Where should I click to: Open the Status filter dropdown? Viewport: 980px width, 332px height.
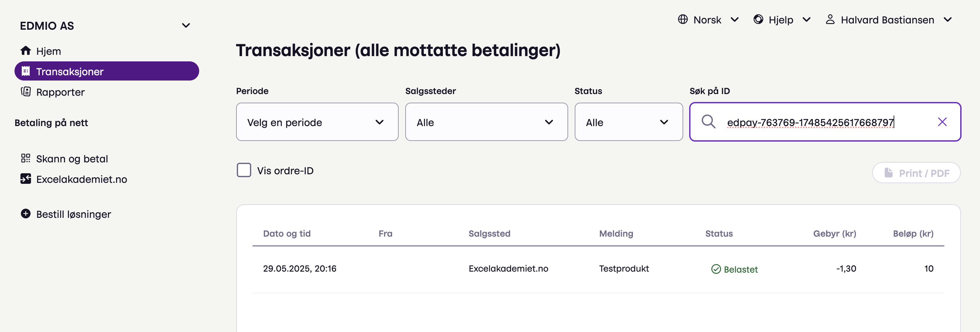click(628, 122)
